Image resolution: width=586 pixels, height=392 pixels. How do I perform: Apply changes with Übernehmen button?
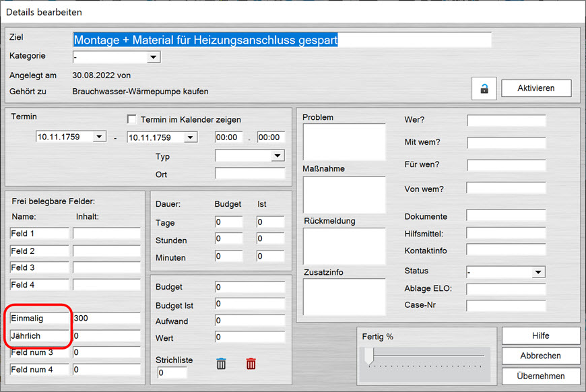540,376
